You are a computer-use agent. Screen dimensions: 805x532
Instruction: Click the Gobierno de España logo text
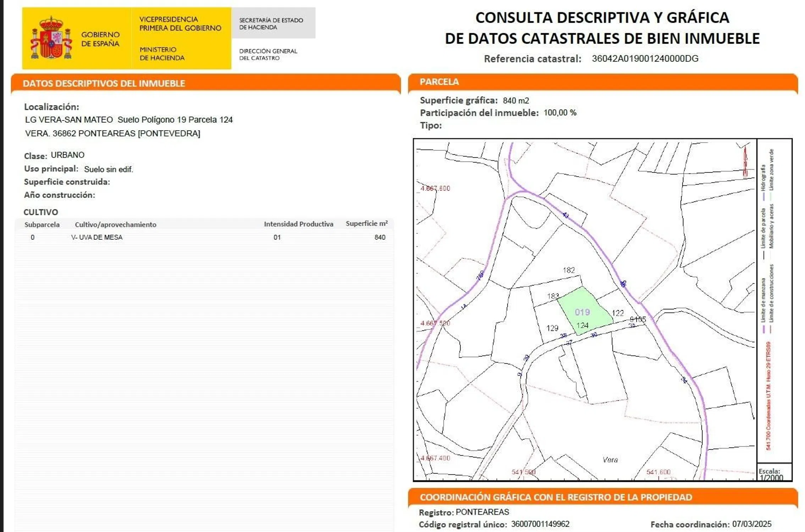100,39
